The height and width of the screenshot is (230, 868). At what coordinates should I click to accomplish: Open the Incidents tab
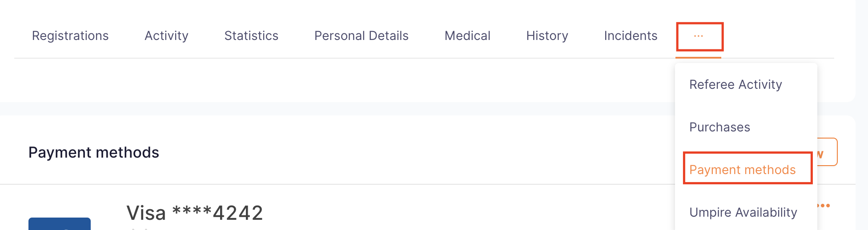631,36
